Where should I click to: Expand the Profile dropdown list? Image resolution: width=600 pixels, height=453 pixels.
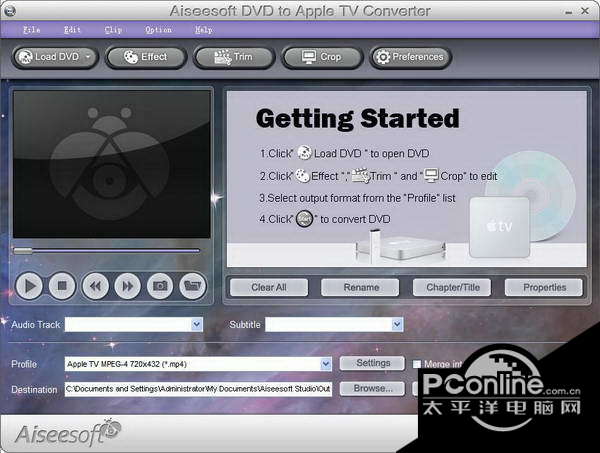coord(326,364)
